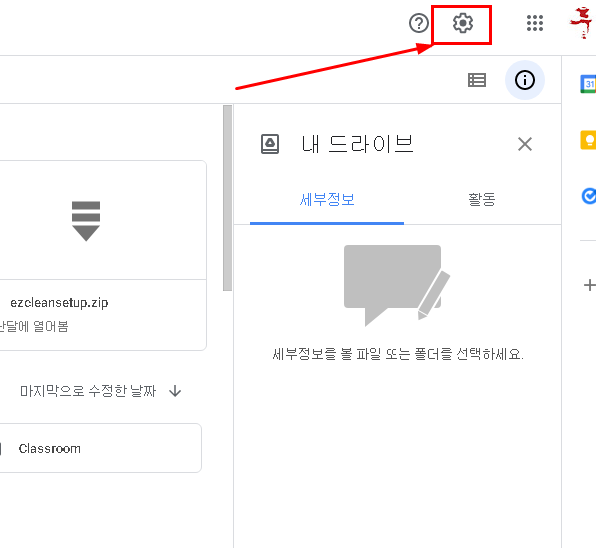Switch to the 활동 tab
Screen dimensions: 596x548
(x=482, y=200)
